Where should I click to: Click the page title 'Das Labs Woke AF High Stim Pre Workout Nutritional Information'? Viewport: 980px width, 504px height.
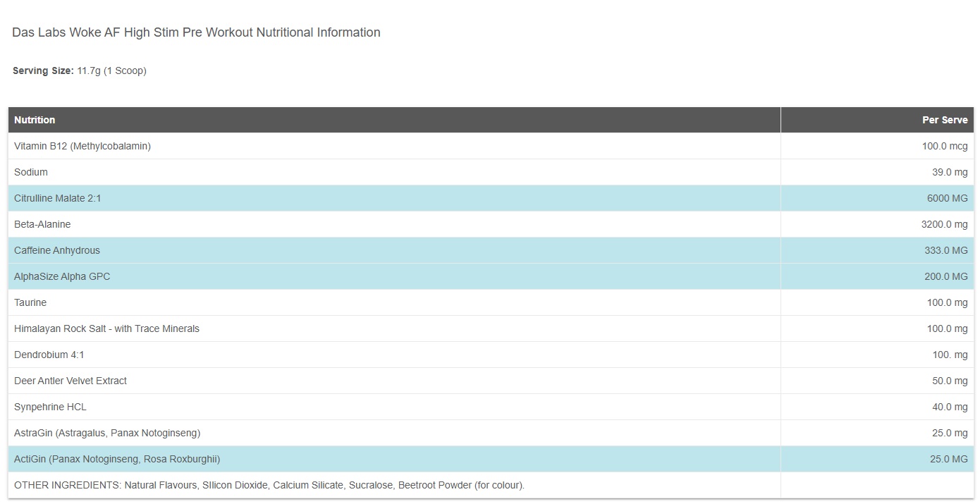[x=196, y=32]
